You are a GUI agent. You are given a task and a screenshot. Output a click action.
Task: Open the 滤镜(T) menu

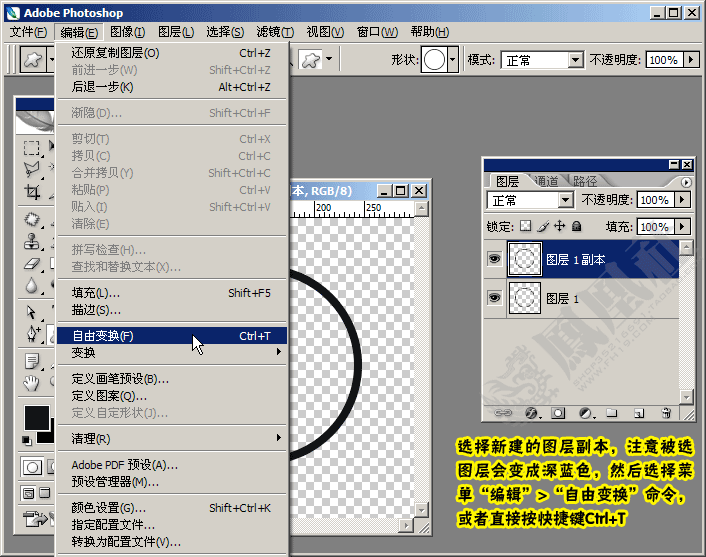(275, 32)
